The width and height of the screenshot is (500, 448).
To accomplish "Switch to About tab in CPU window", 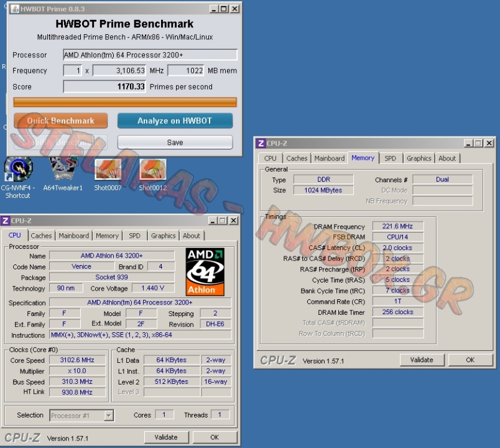I will pos(192,236).
